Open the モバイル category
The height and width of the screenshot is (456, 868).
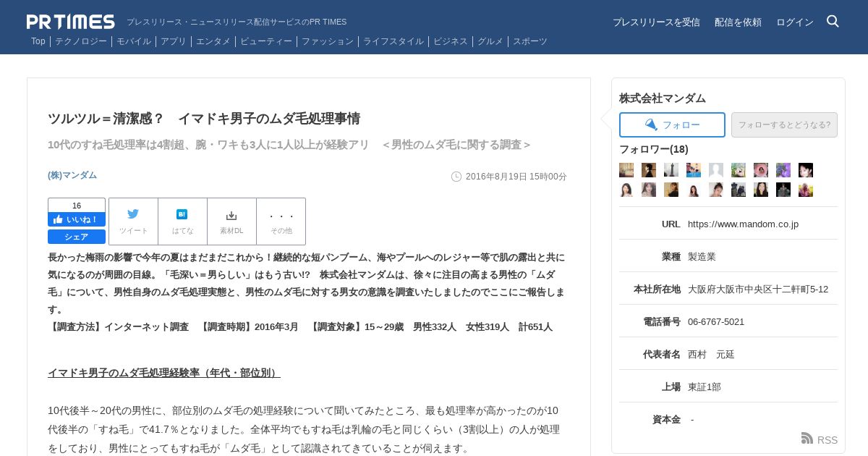pyautogui.click(x=134, y=41)
